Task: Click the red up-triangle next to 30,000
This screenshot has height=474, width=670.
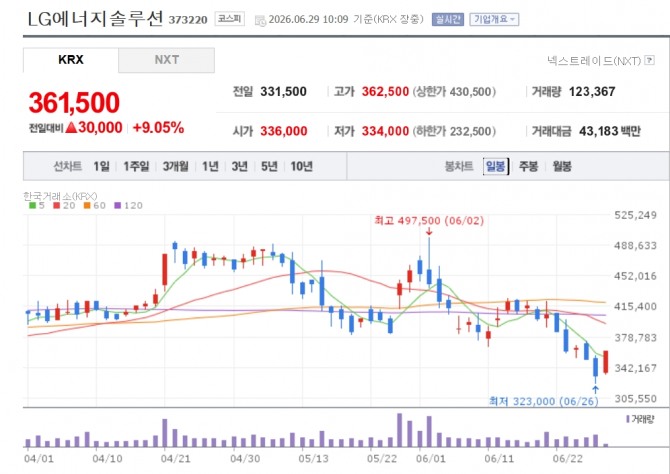Action: pos(71,127)
